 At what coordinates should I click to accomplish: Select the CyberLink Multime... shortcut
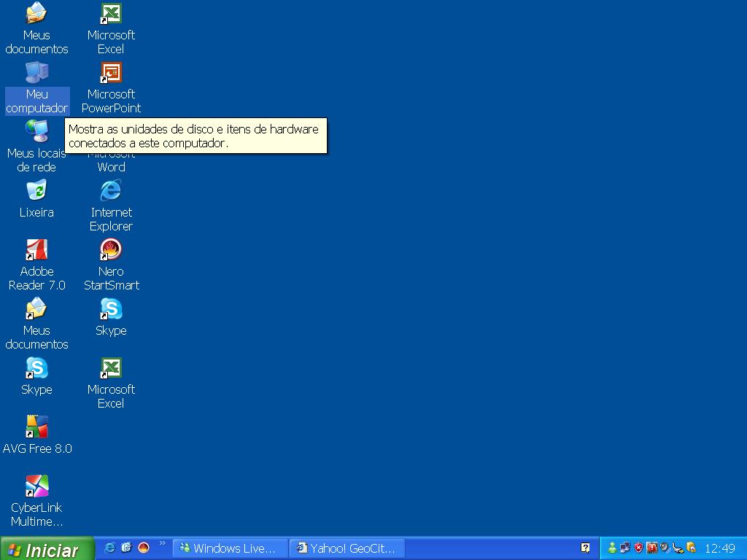click(x=36, y=501)
